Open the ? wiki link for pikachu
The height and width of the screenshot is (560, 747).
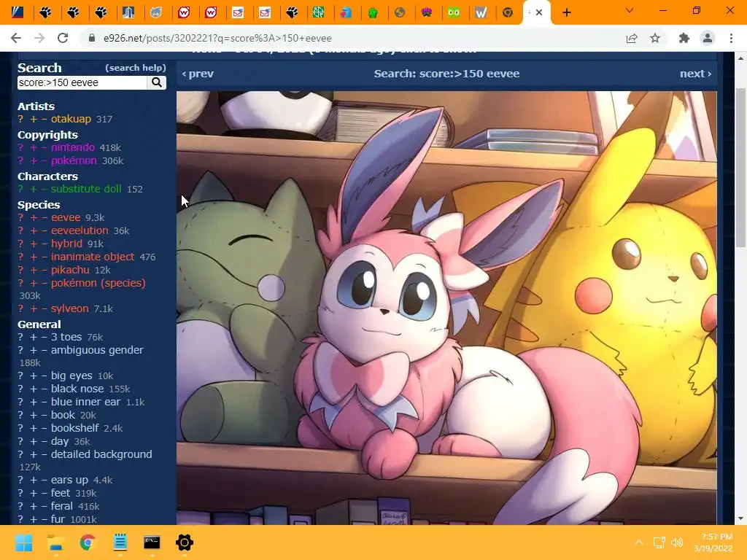(x=20, y=270)
